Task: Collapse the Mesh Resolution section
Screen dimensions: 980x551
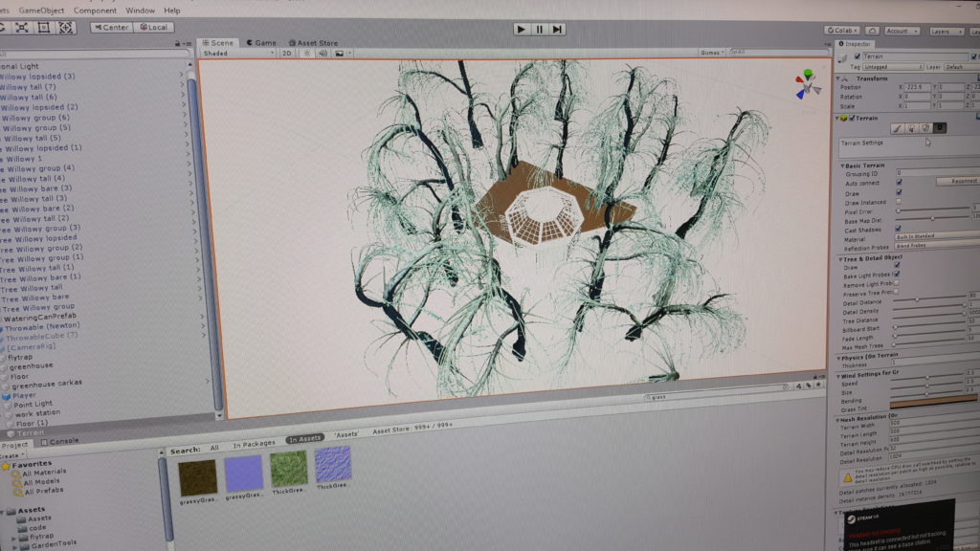Action: 837,420
